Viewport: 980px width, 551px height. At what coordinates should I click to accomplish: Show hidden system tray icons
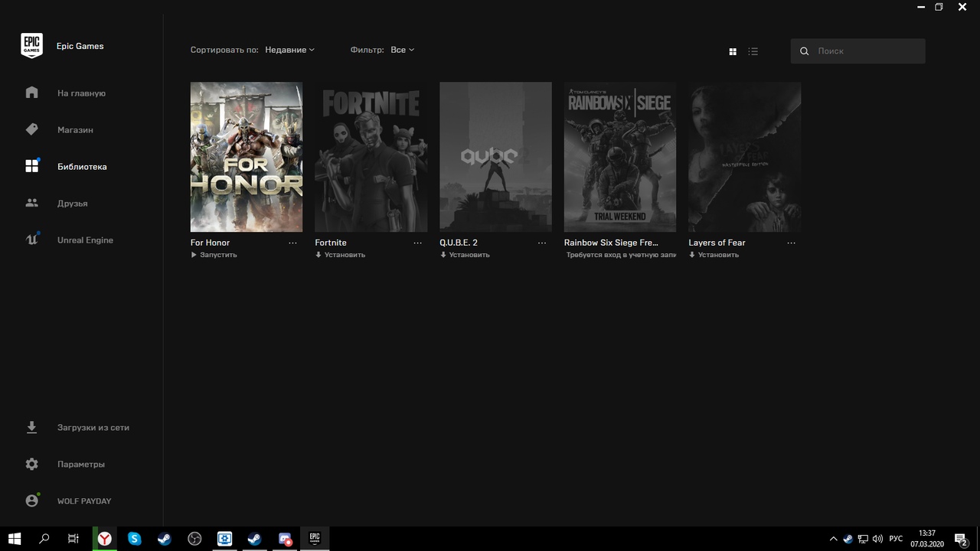coord(834,539)
